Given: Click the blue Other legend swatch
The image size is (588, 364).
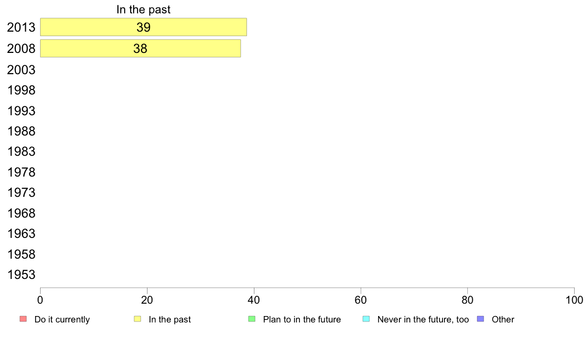Looking at the screenshot, I should [x=481, y=319].
